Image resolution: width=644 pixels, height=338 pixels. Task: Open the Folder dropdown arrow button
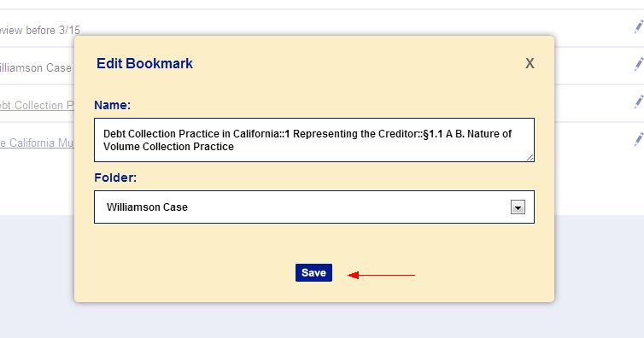[x=518, y=207]
